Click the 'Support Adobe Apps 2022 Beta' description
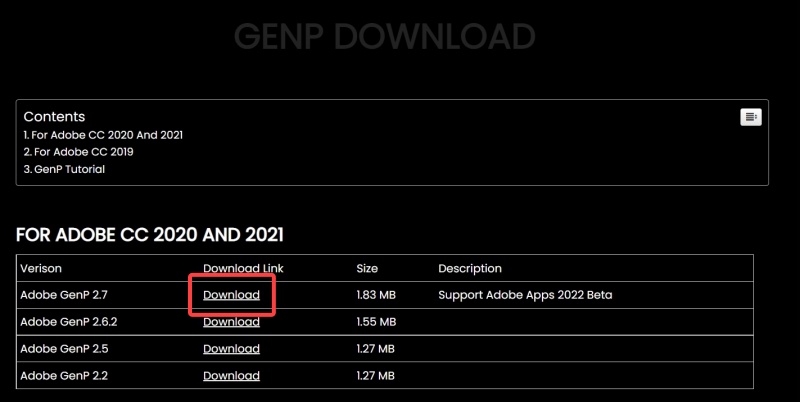 click(x=525, y=295)
